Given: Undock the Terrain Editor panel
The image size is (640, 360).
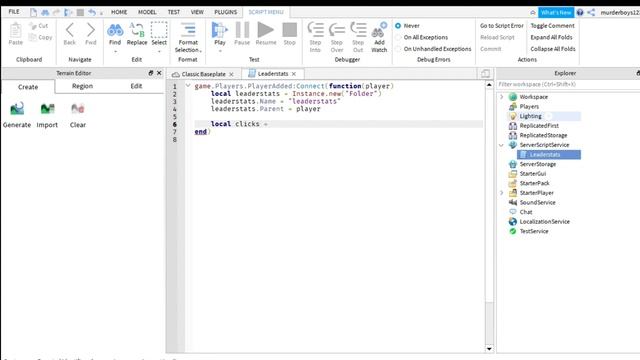Looking at the screenshot, I should point(151,73).
